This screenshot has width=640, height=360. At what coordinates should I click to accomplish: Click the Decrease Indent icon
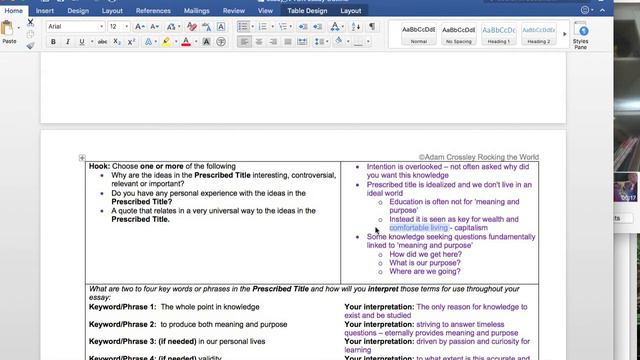pos(303,27)
